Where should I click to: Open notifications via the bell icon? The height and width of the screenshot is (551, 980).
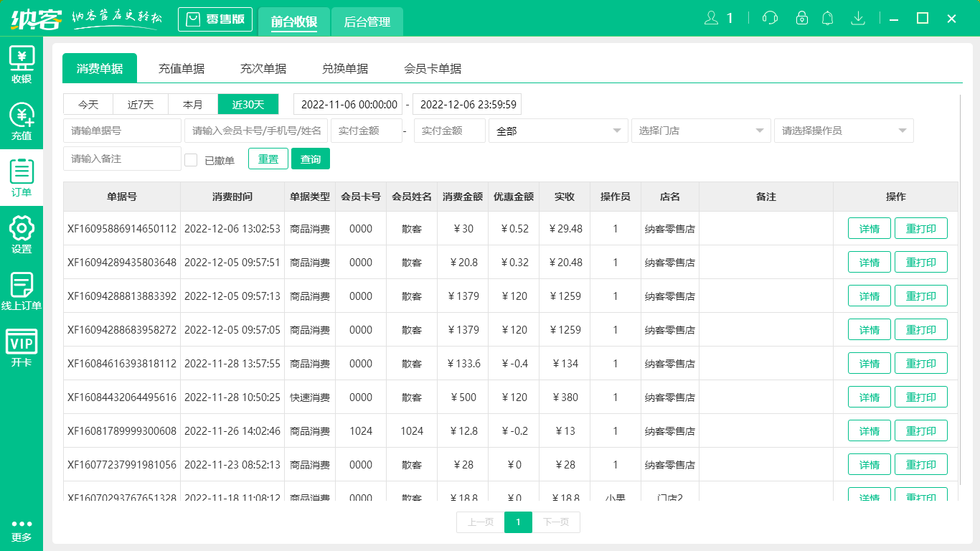tap(828, 18)
